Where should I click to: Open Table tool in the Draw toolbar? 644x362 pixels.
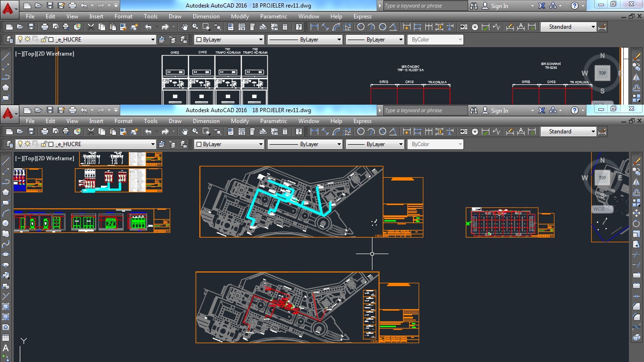(6, 338)
